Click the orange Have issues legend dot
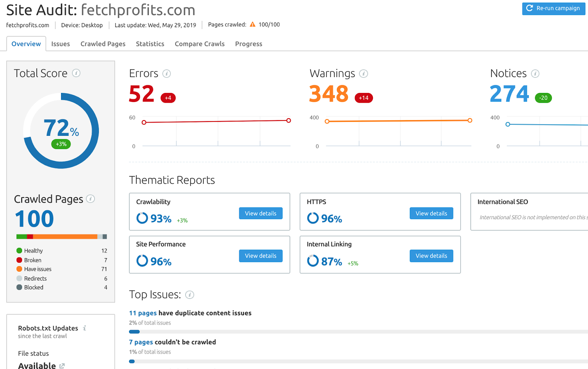This screenshot has height=369, width=588. click(x=19, y=269)
